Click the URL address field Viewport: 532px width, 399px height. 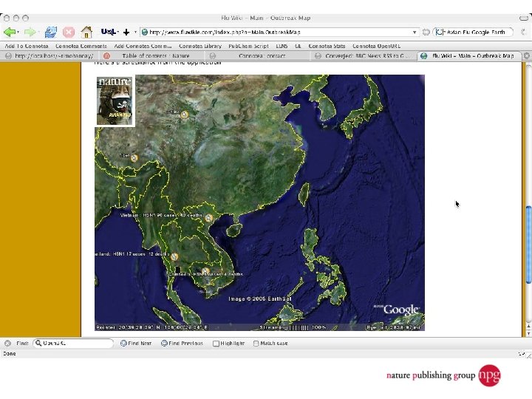pos(279,33)
